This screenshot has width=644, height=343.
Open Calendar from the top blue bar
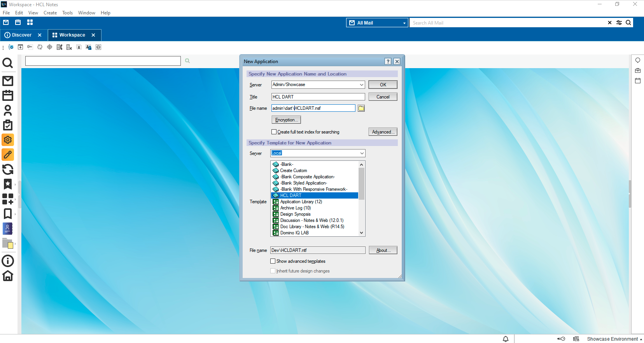coord(18,22)
